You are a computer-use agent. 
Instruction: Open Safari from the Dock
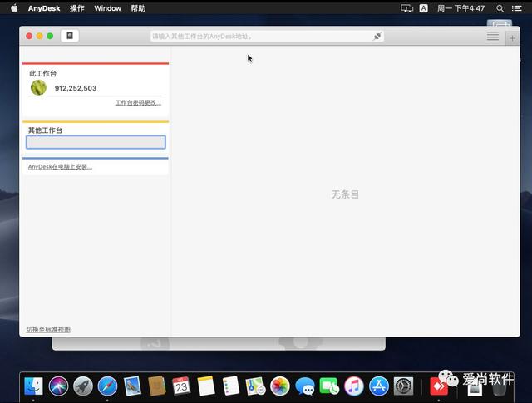tap(107, 386)
